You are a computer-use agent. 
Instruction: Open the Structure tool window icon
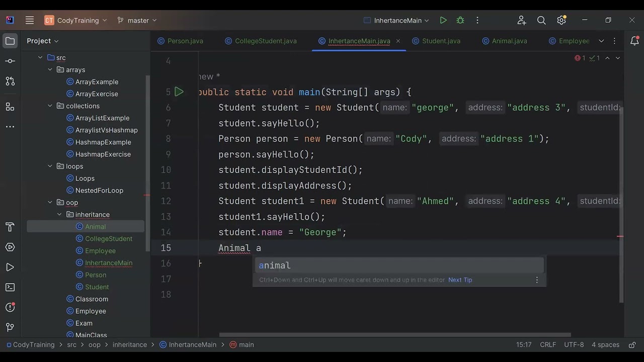(10, 107)
